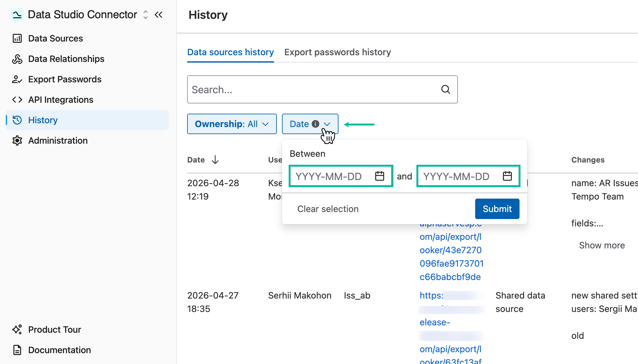Click the Data Studio Connector title
Viewport: 638px width, 364px height.
82,15
